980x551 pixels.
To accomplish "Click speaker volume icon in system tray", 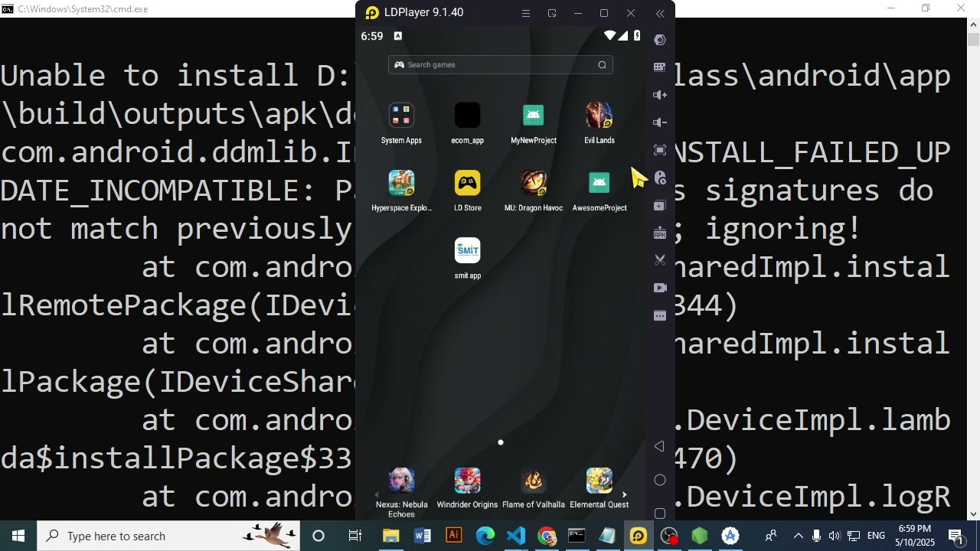I will click(x=835, y=536).
